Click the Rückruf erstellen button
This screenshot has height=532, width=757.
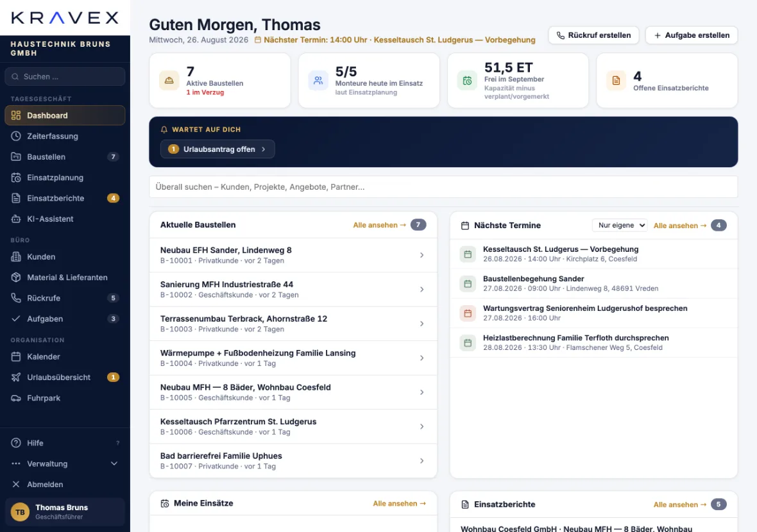pyautogui.click(x=593, y=35)
